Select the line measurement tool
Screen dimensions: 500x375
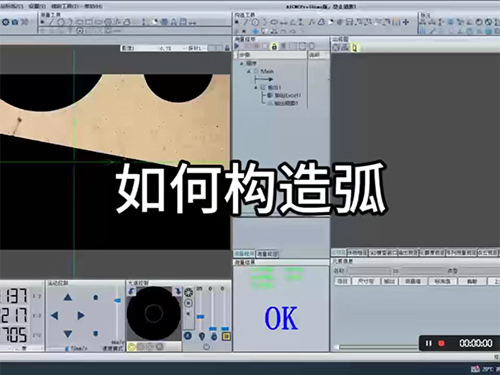(x=51, y=22)
